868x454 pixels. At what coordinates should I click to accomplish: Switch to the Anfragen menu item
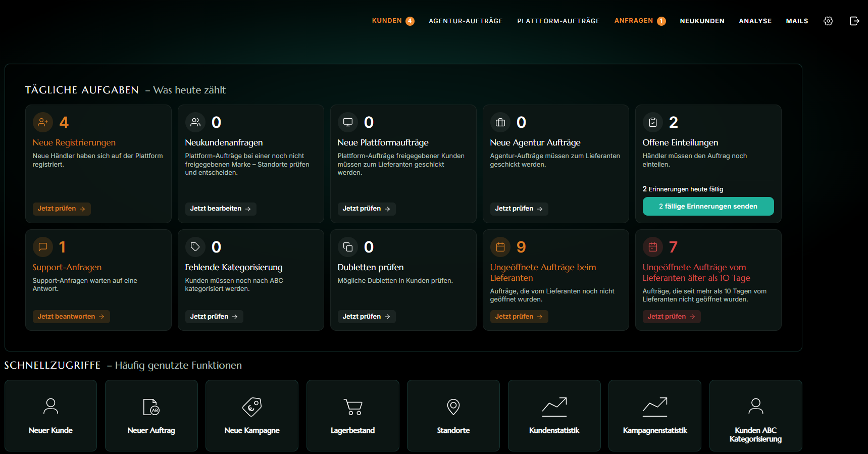tap(634, 21)
